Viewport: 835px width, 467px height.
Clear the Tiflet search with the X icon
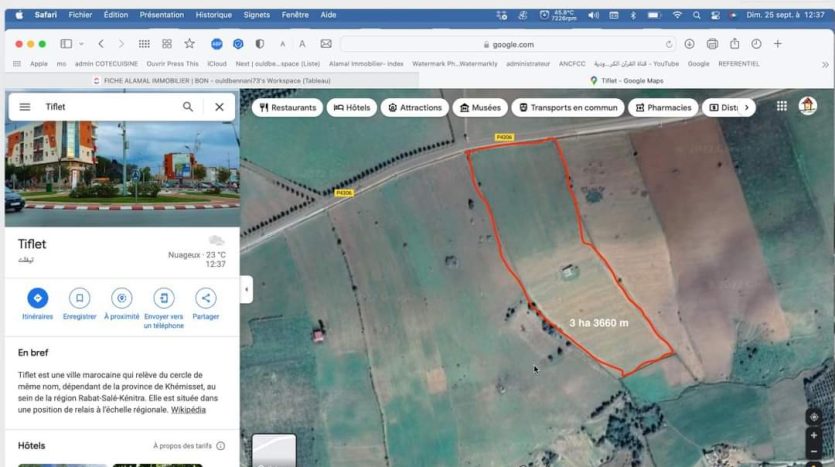[x=219, y=107]
